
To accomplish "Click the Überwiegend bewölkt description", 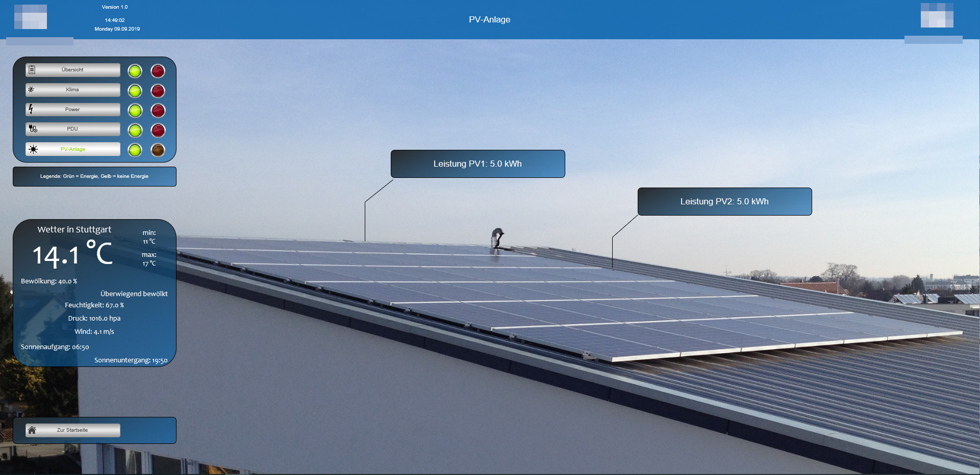I will pyautogui.click(x=134, y=294).
